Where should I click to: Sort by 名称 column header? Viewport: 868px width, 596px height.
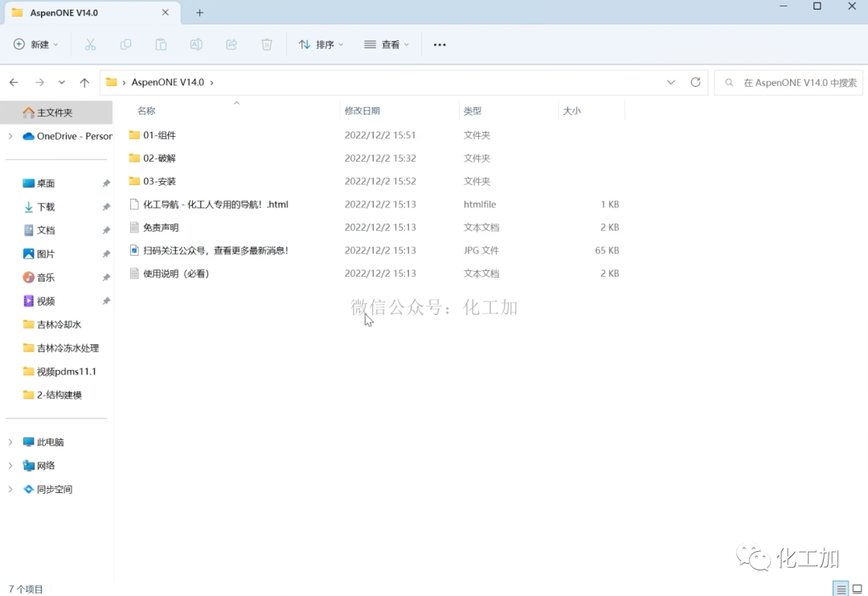point(146,111)
